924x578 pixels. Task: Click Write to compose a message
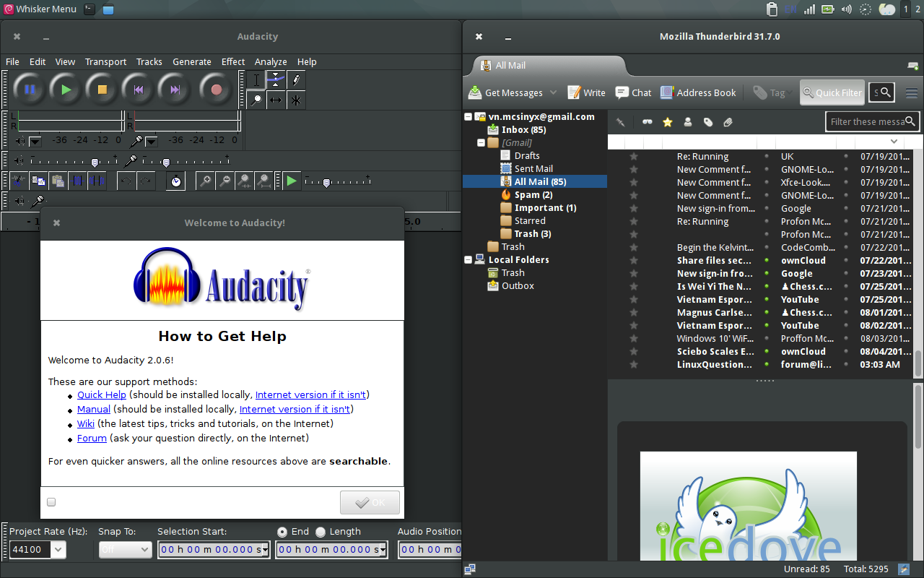click(586, 92)
